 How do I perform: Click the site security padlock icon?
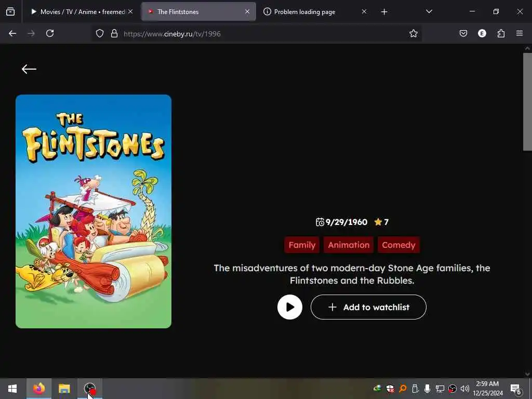[x=114, y=33]
